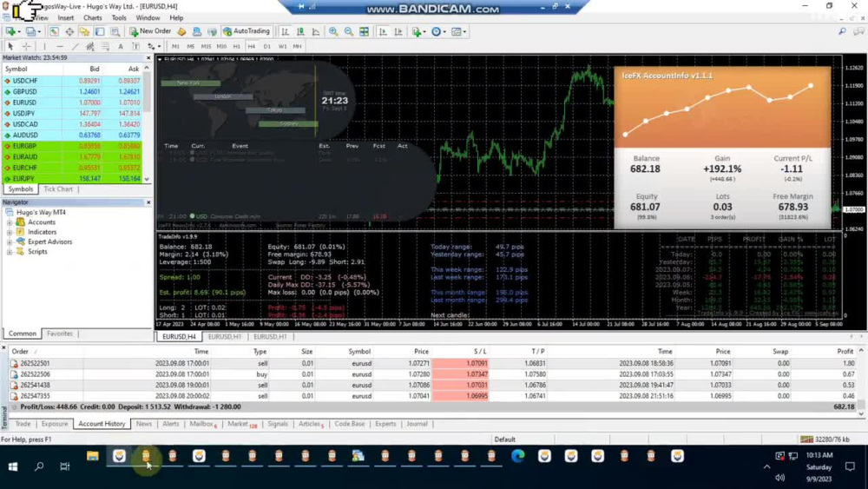Select the Fibonacci Retracement tool

(105, 47)
